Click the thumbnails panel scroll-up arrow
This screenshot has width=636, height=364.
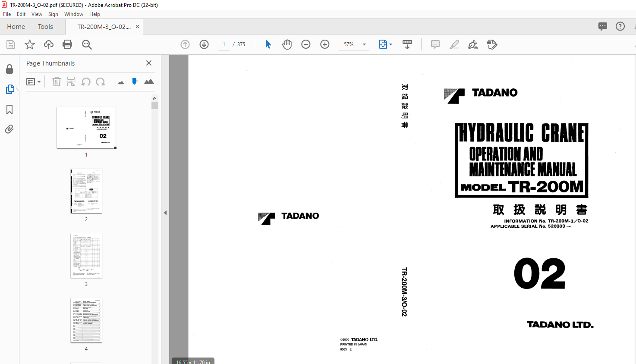tap(154, 98)
